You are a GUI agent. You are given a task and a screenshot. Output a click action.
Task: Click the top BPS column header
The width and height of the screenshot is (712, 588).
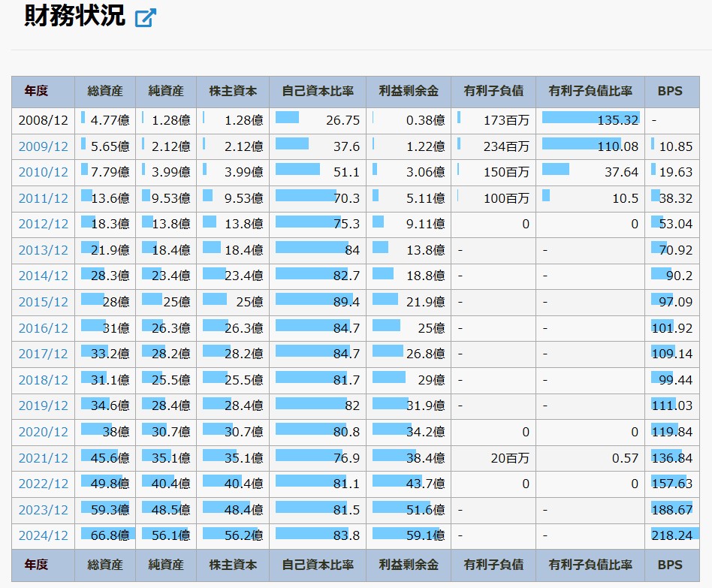point(672,92)
